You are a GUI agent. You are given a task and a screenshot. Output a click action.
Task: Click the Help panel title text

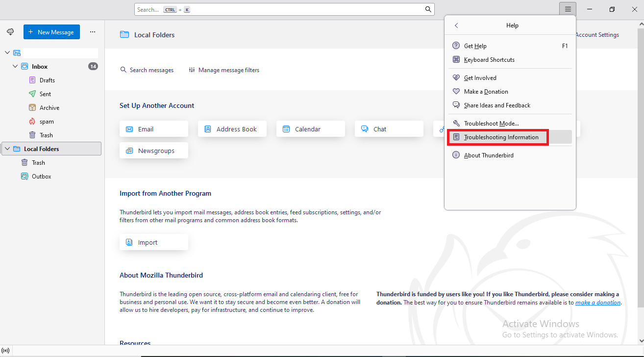click(512, 25)
